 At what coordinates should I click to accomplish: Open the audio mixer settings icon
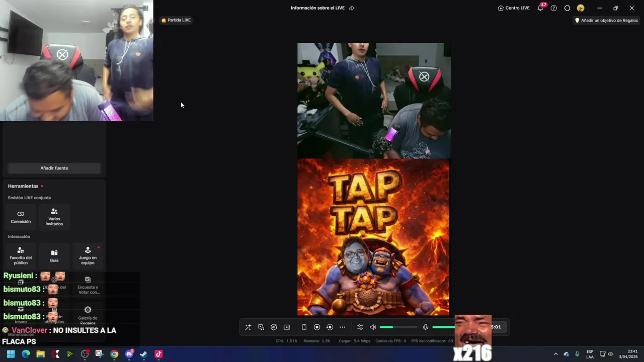pos(360,327)
